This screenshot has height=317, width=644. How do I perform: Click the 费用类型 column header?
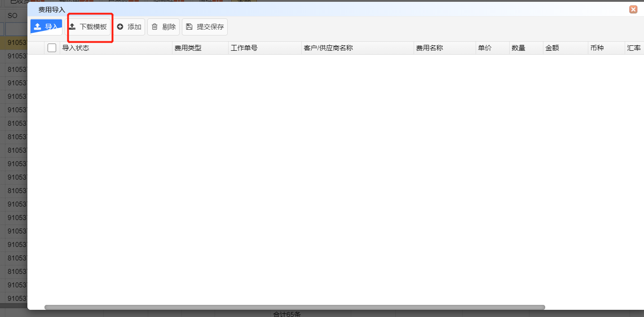200,48
